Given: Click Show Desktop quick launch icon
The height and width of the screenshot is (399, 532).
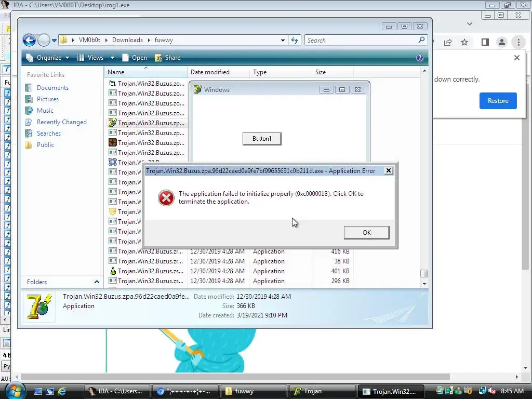Looking at the screenshot, I should pos(37,392).
